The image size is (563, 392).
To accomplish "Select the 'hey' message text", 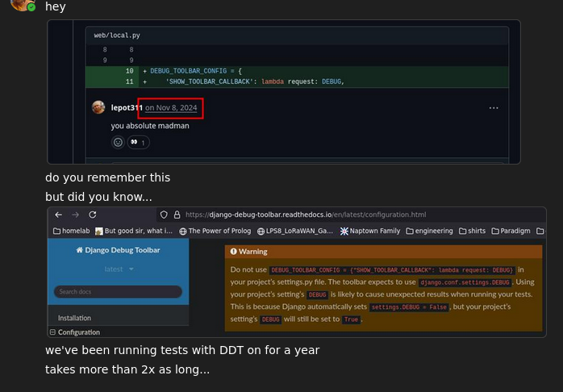I will coord(56,6).
